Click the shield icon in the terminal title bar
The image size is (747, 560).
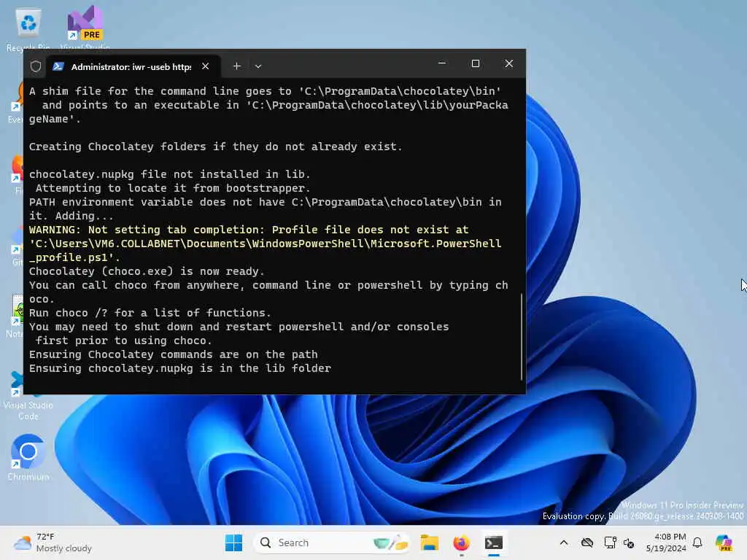point(36,66)
